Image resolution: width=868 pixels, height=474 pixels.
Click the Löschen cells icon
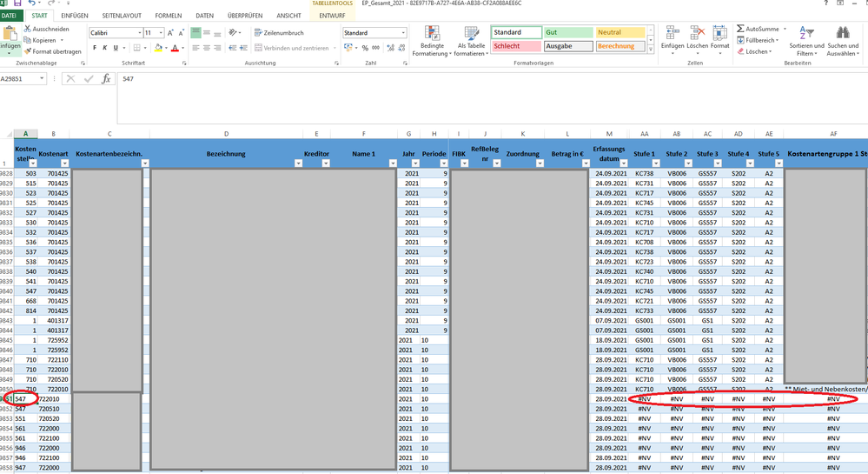[x=696, y=35]
